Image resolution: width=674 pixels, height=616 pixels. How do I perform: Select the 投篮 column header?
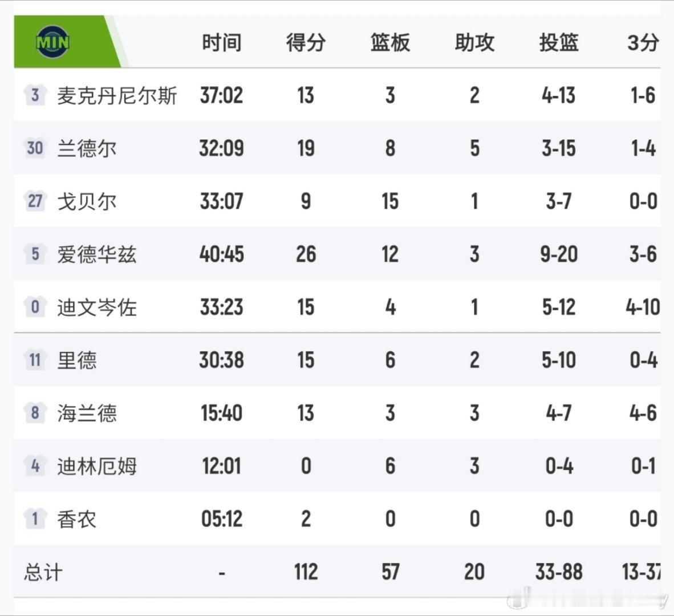click(x=559, y=43)
